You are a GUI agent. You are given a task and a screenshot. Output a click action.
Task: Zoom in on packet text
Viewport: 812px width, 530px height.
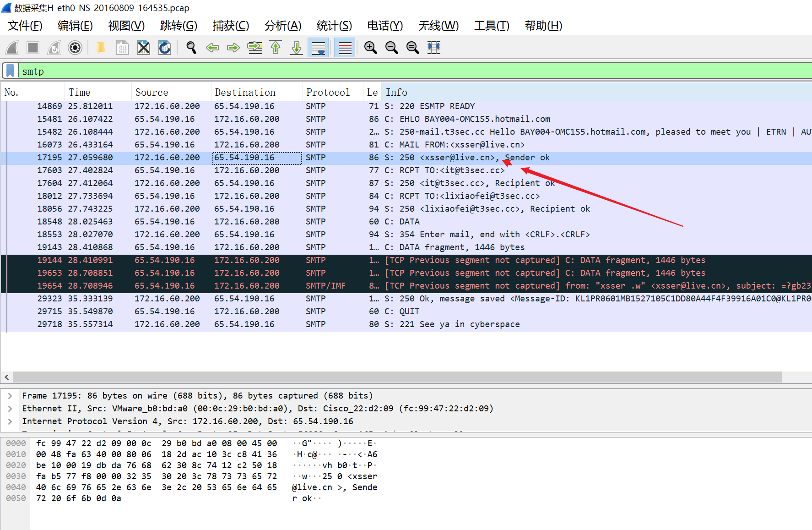[370, 48]
